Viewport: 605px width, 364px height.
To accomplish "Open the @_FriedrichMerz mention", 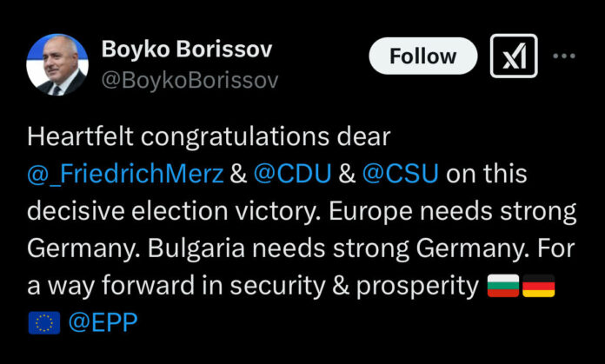I will [124, 174].
